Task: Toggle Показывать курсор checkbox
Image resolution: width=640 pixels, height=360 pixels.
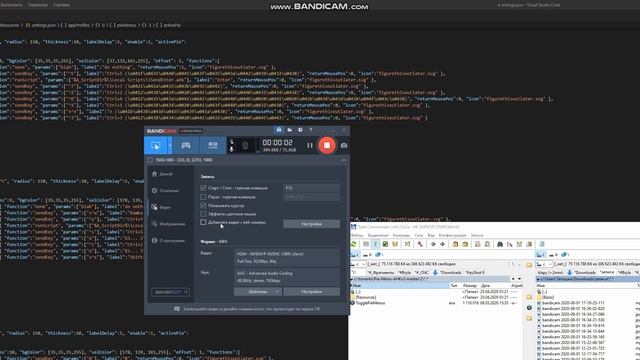Action: (x=203, y=205)
